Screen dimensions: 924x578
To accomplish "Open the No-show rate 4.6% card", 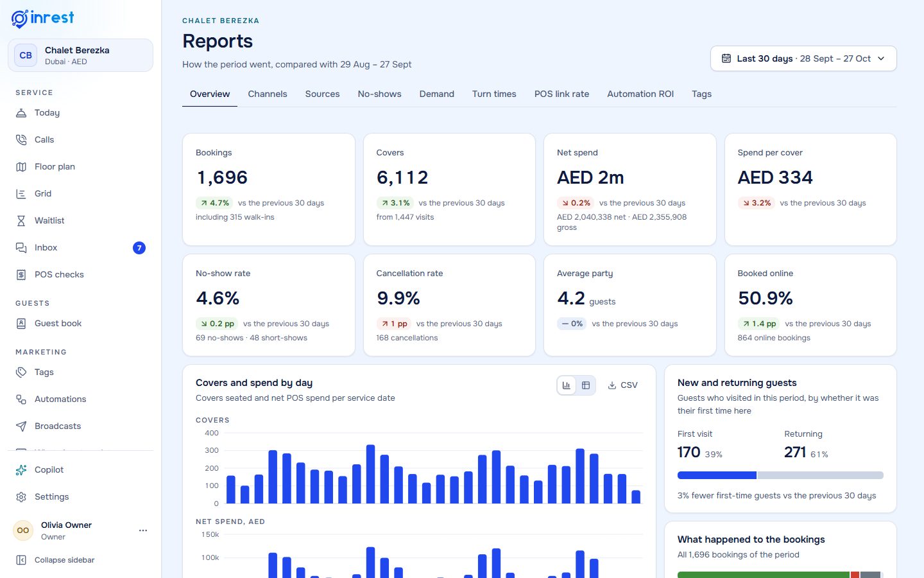I will pyautogui.click(x=269, y=305).
